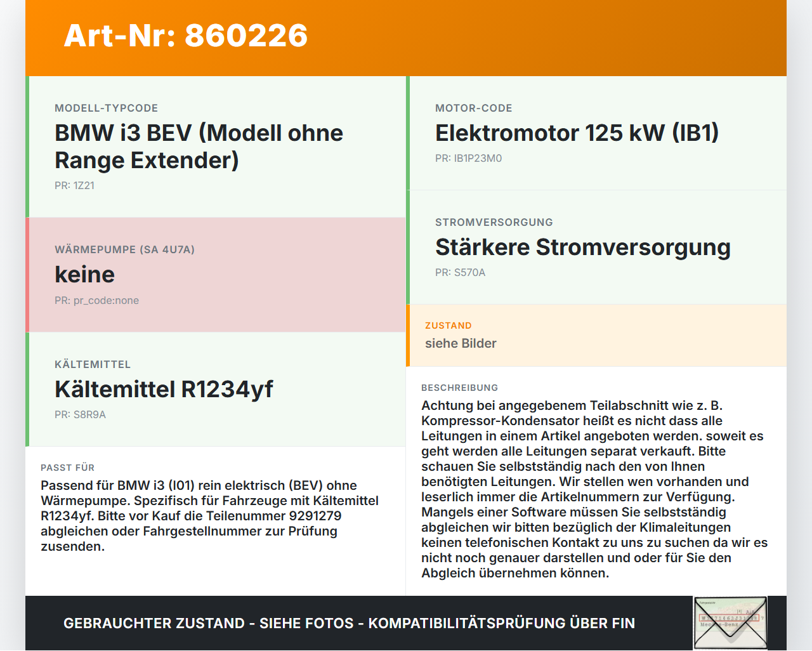Select the 'keine' heat pump value
The height and width of the screenshot is (651, 812).
pyautogui.click(x=84, y=275)
